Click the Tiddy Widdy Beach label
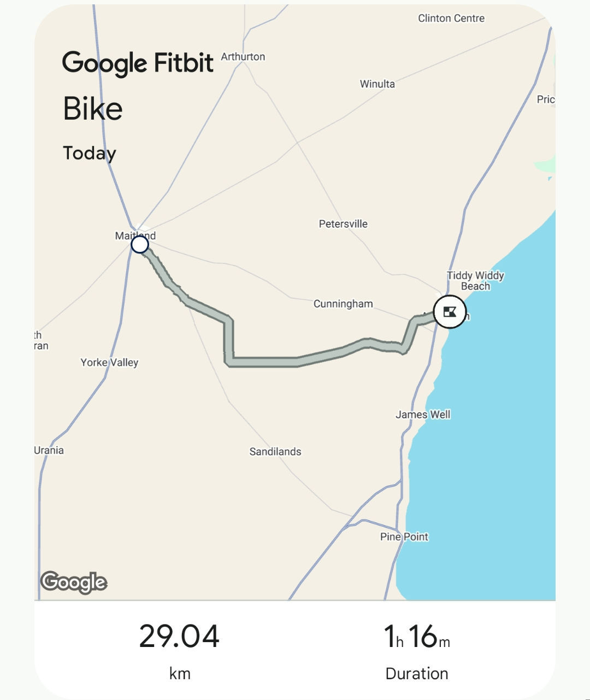The width and height of the screenshot is (590, 700). pyautogui.click(x=475, y=281)
